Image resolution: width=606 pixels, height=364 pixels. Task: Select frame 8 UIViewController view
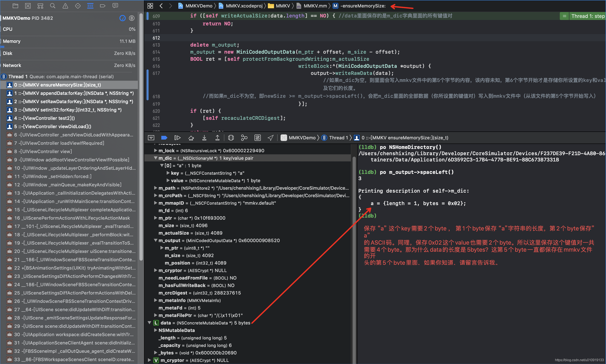click(69, 152)
